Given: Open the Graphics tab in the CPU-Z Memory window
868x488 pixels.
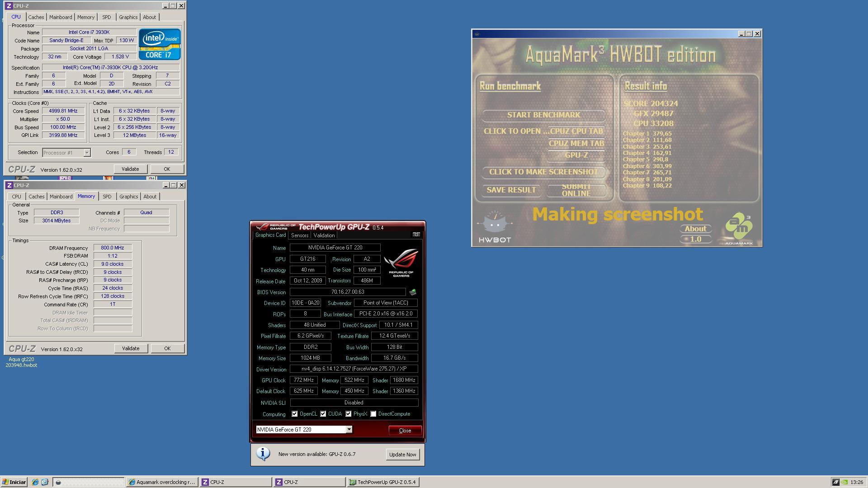Looking at the screenshot, I should click(x=128, y=197).
